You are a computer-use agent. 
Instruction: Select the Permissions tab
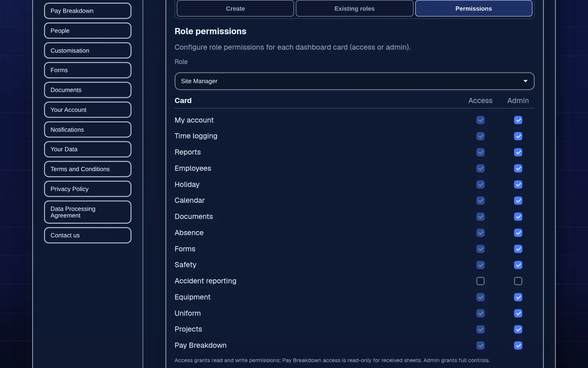click(x=474, y=8)
